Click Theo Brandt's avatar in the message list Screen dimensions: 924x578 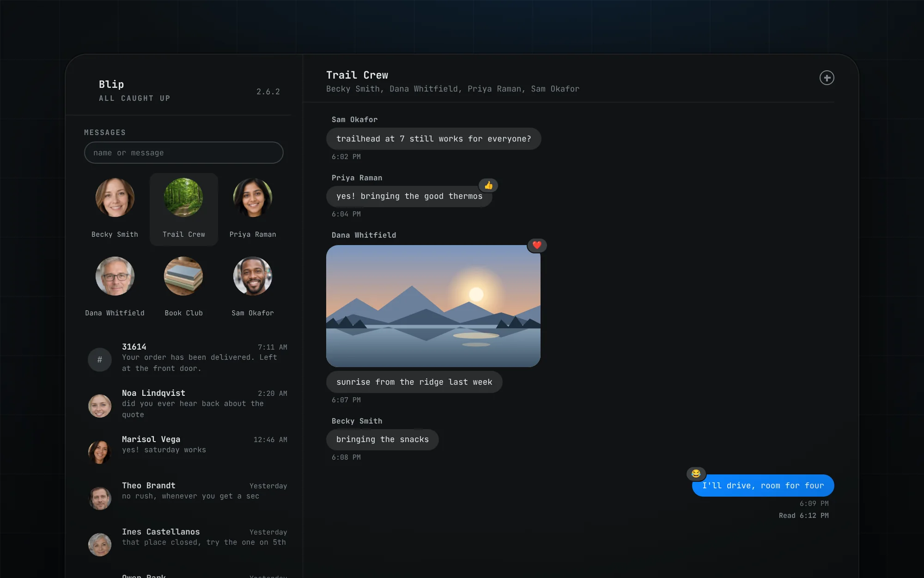click(x=100, y=498)
